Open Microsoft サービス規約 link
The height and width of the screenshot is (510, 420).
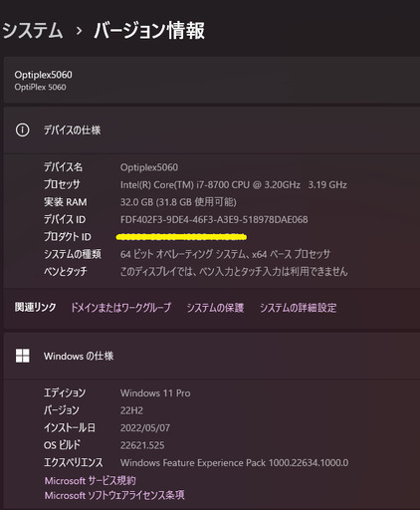tap(91, 480)
